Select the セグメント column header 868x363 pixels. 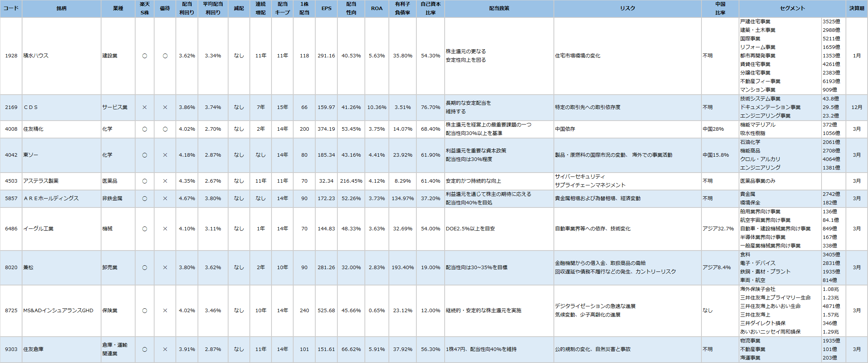point(792,9)
